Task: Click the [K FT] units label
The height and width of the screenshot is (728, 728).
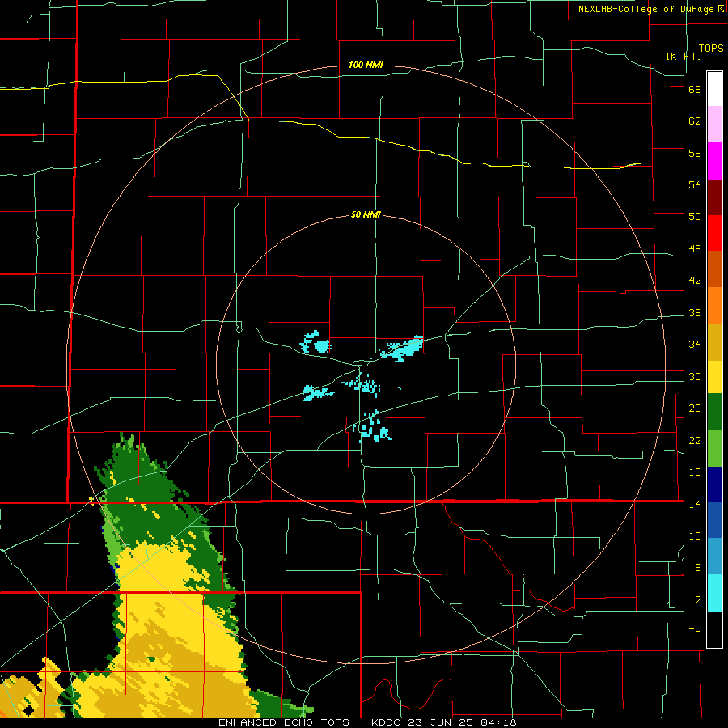Action: (684, 56)
